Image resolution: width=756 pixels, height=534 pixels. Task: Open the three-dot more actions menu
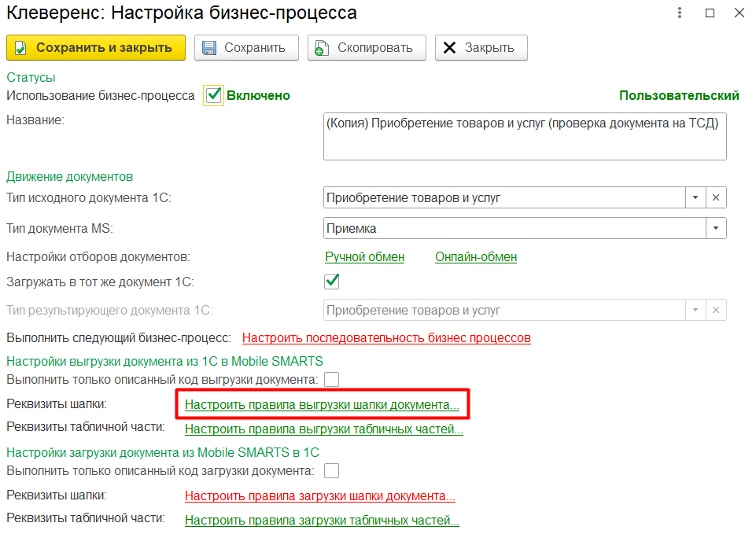[680, 13]
